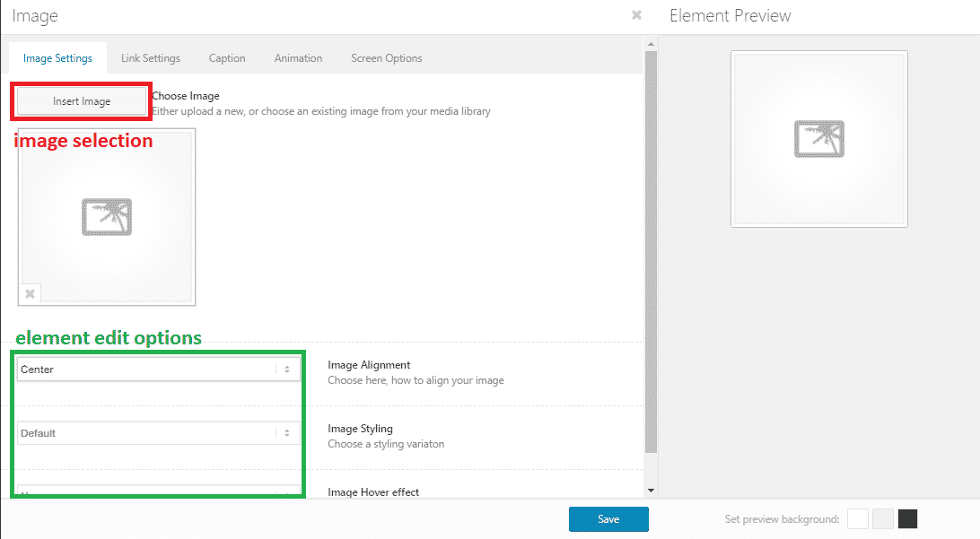Click the 'Set preview background:' label
This screenshot has width=980, height=539.
(782, 519)
